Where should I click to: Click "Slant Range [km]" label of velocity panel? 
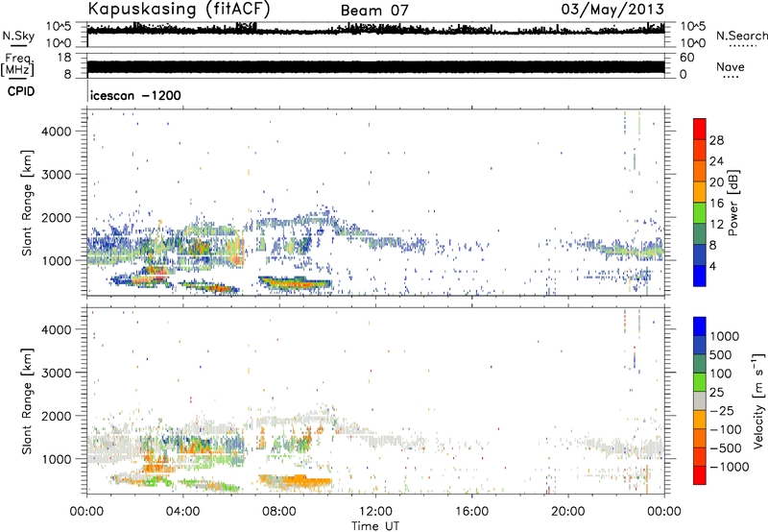point(27,400)
